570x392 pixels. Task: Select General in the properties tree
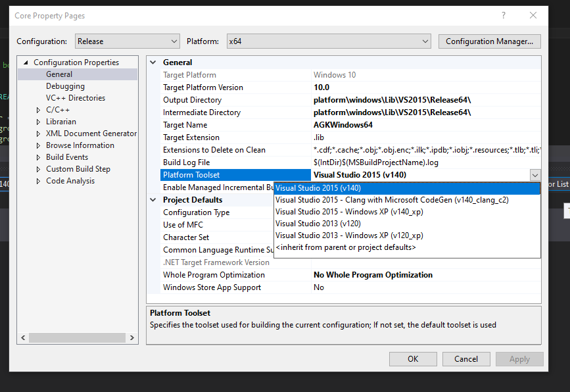[59, 74]
